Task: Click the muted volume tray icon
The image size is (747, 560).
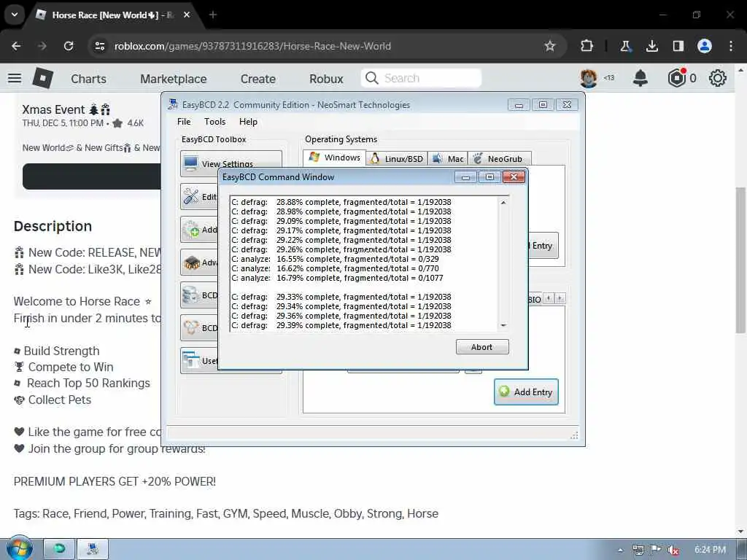Action: coord(673,550)
